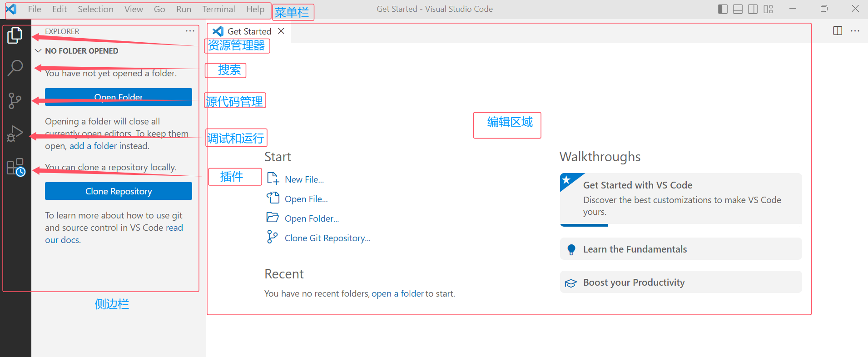This screenshot has height=357, width=868.
Task: Open Boost your Productivity walkthrough
Action: [x=681, y=282]
